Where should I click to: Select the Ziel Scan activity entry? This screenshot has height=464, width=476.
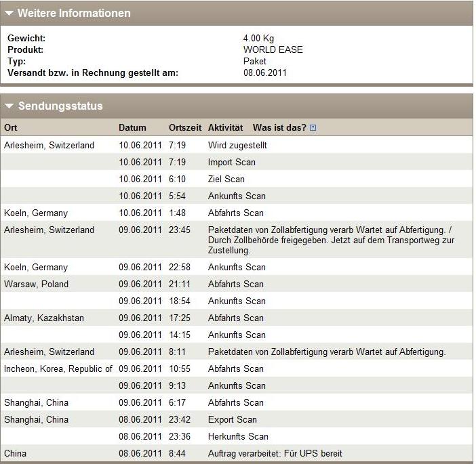coord(226,179)
